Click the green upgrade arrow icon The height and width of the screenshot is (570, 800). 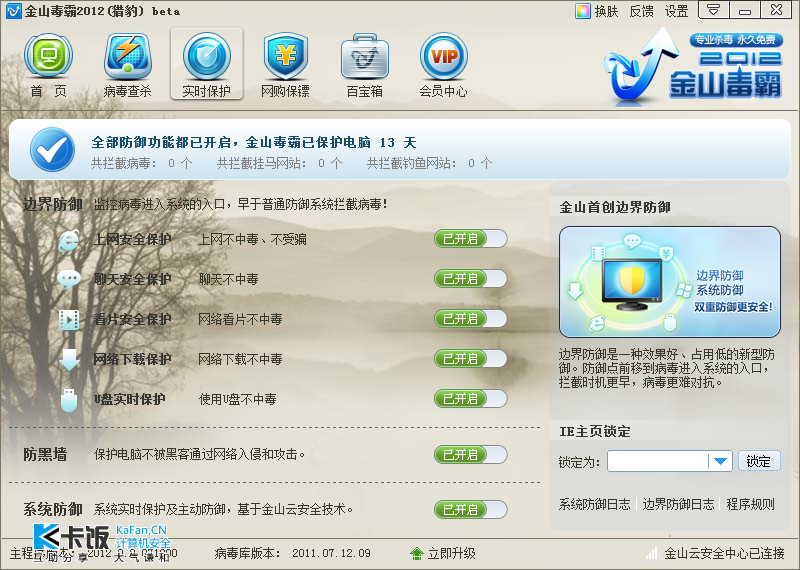pos(417,553)
